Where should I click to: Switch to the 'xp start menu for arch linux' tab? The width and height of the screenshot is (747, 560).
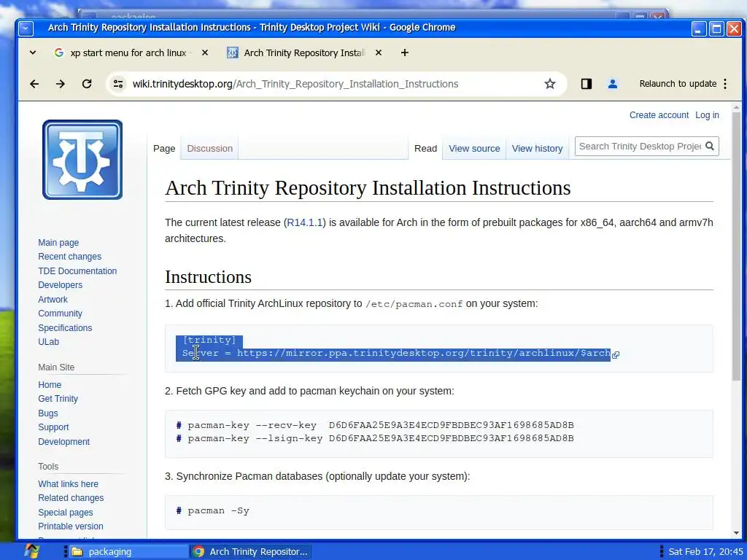pyautogui.click(x=128, y=52)
